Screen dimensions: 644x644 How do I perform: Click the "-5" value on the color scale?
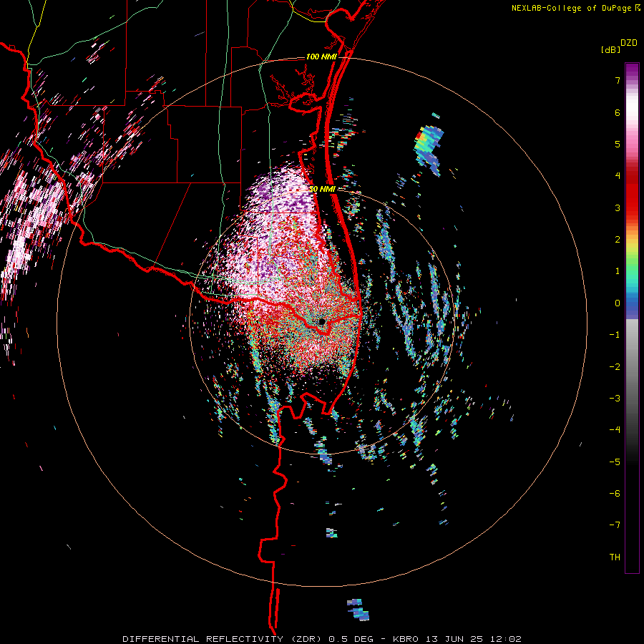click(x=615, y=462)
